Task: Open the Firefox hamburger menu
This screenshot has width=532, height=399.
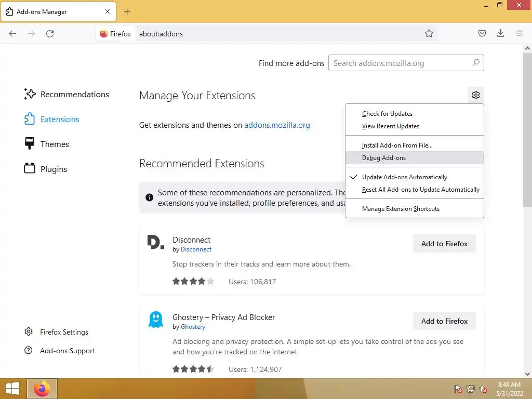Action: pyautogui.click(x=519, y=33)
